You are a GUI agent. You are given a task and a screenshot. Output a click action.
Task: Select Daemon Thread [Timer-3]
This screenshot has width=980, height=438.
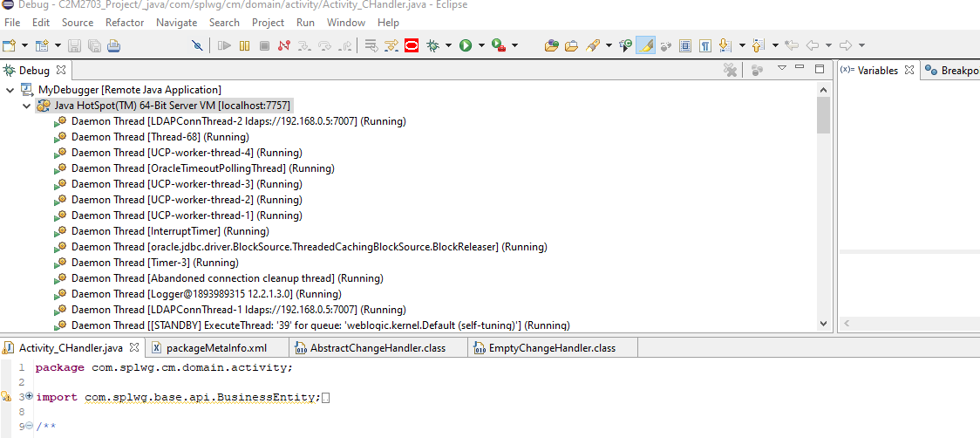pos(154,263)
